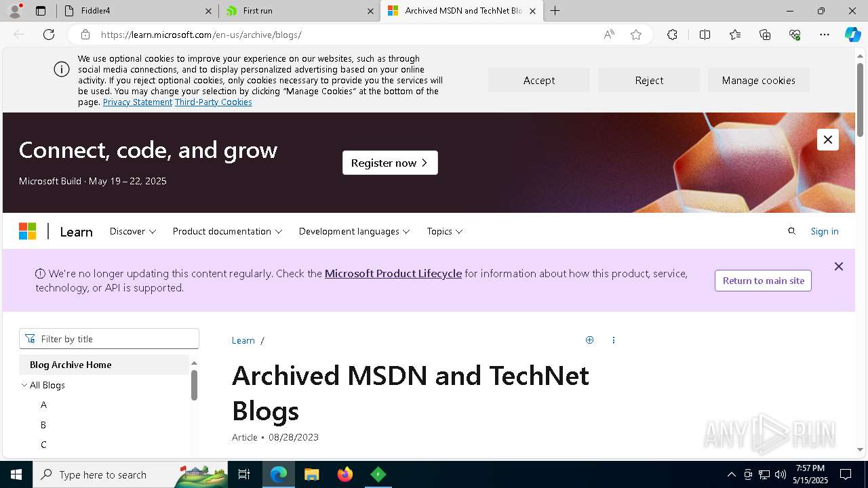Screen dimensions: 868x488
Task: Open the article more actions menu
Action: click(614, 340)
